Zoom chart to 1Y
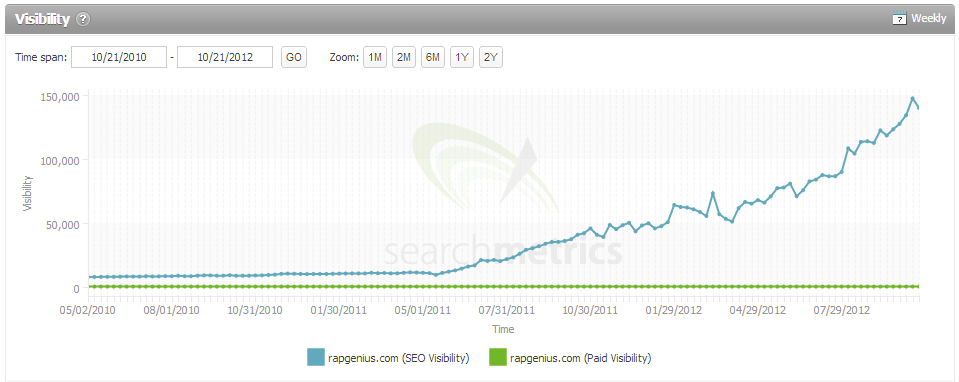 (462, 57)
